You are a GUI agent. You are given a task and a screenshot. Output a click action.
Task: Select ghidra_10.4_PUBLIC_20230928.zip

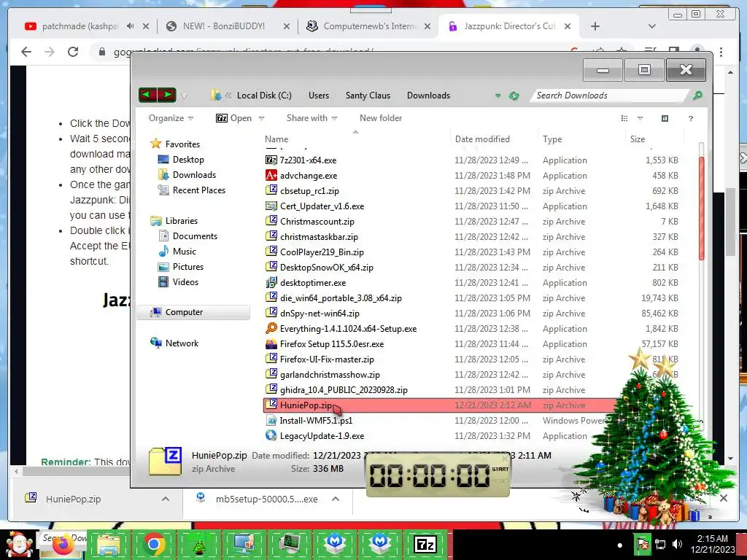(344, 389)
